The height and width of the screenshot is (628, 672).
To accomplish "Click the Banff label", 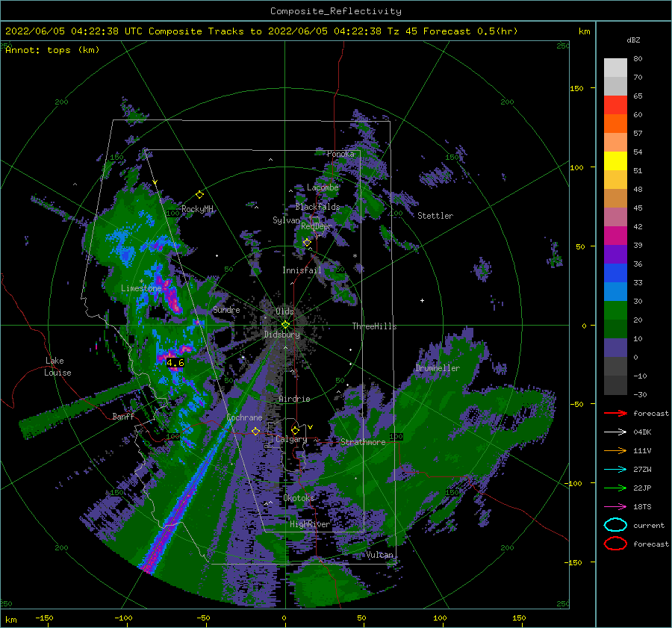I will click(x=123, y=416).
